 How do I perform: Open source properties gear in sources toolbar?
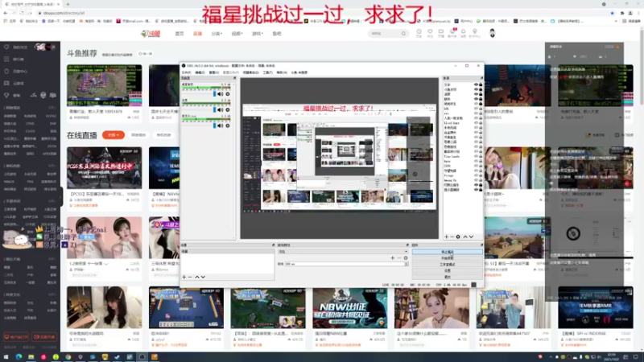coord(458,237)
